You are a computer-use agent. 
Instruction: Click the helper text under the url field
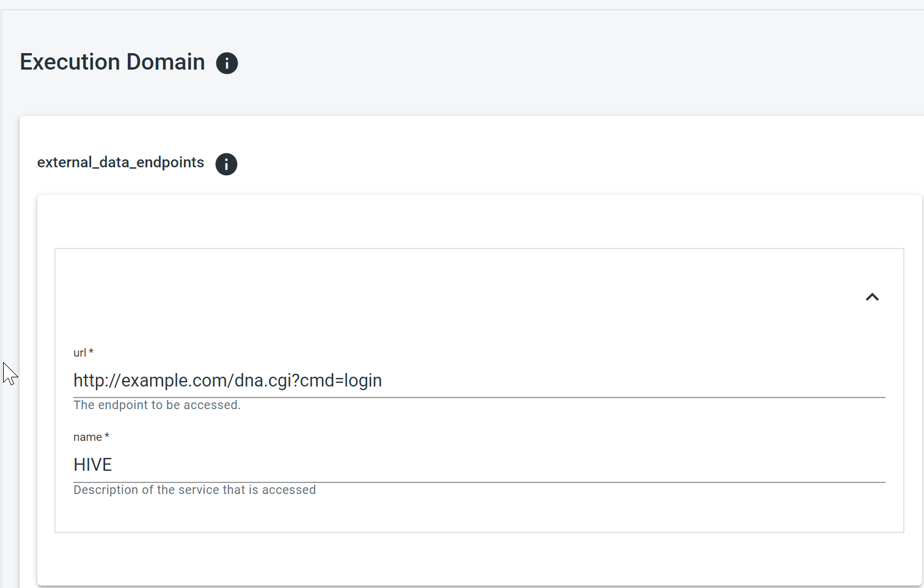[156, 405]
